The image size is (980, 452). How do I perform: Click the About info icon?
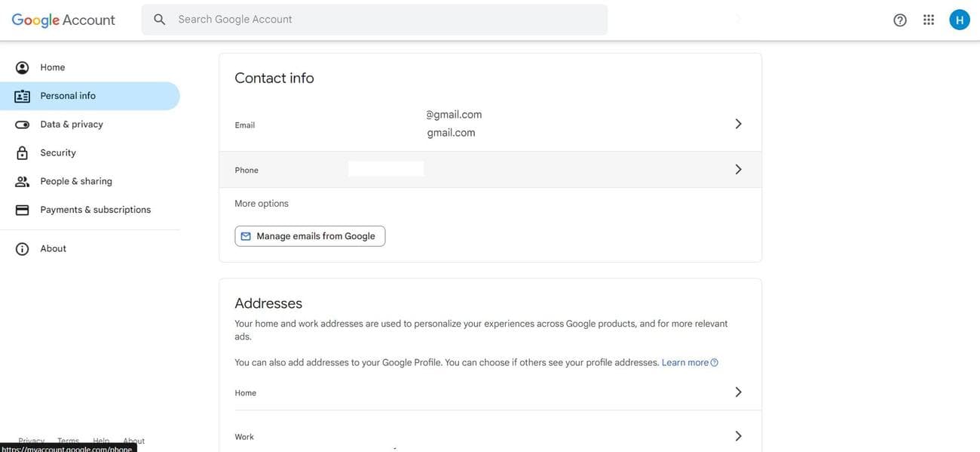click(x=23, y=249)
